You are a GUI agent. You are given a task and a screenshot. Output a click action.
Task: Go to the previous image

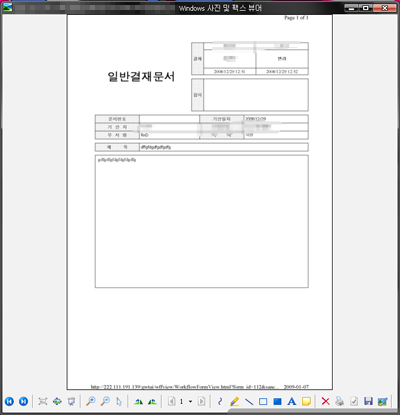9,401
